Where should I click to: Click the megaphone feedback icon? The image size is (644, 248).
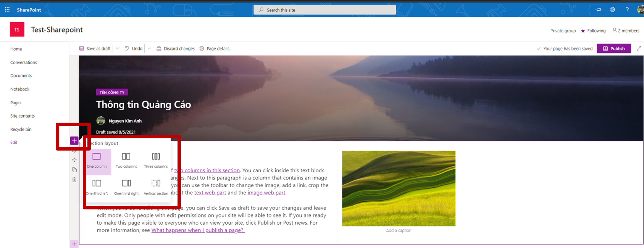598,10
